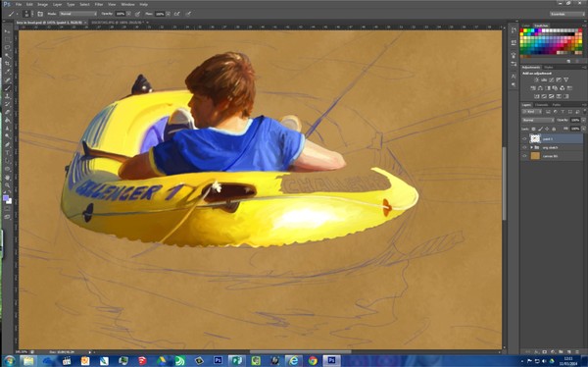
Task: Open the brush Mode dropdown in the options bar
Action: click(x=78, y=14)
